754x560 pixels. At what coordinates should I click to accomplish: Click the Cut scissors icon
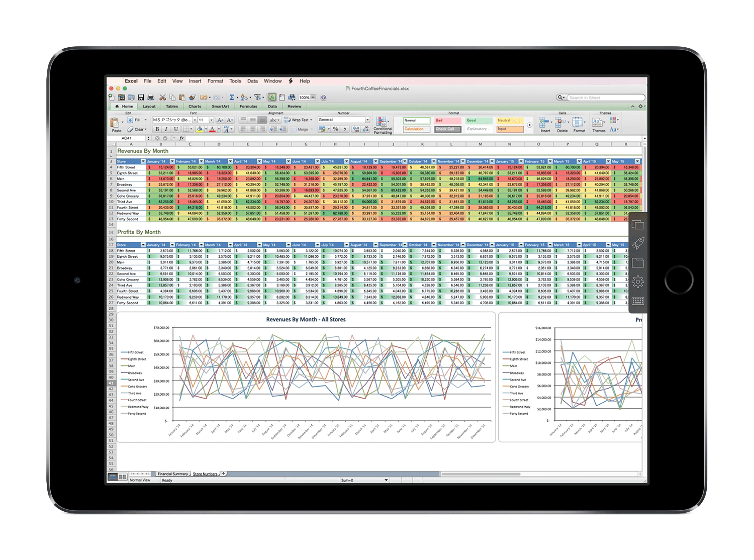(163, 98)
